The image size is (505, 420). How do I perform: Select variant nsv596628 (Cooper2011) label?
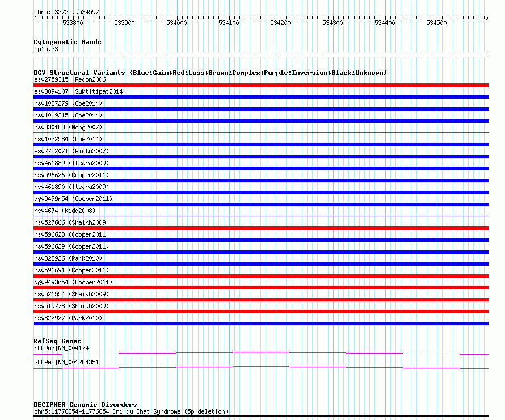[71, 234]
